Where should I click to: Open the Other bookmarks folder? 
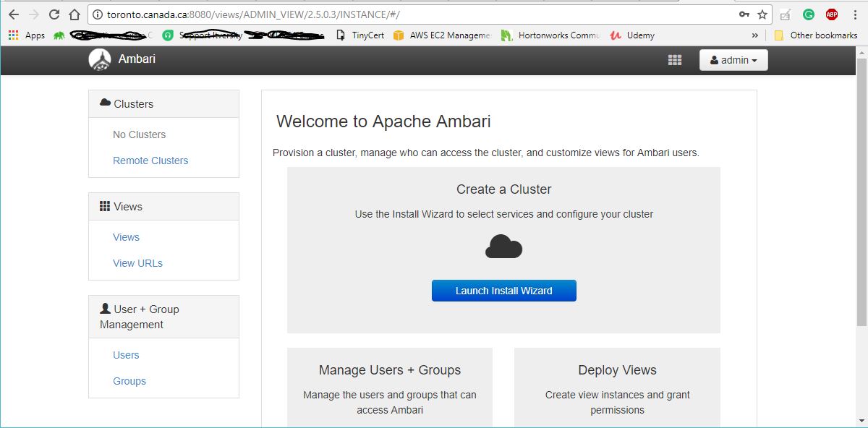click(x=815, y=35)
